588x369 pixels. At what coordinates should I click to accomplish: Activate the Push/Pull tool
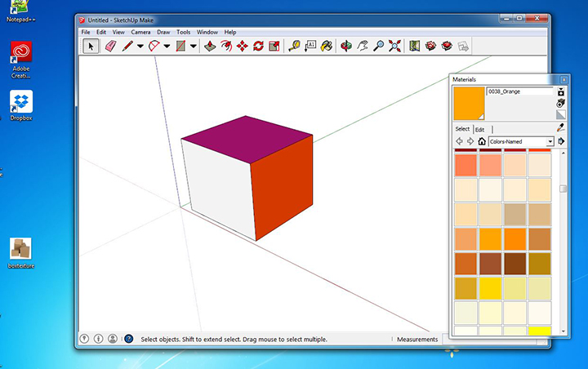point(210,46)
